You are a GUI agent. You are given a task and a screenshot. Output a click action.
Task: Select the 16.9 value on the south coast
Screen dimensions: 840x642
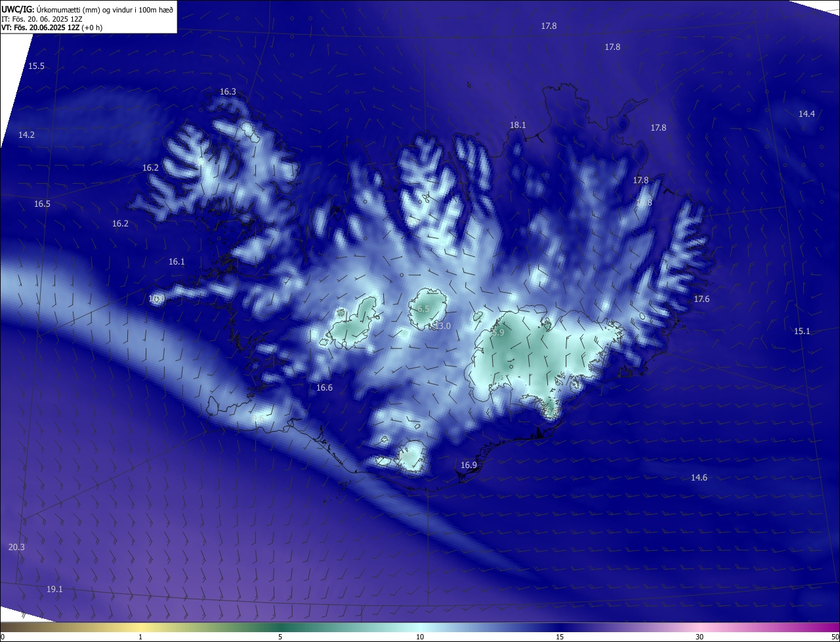(469, 465)
